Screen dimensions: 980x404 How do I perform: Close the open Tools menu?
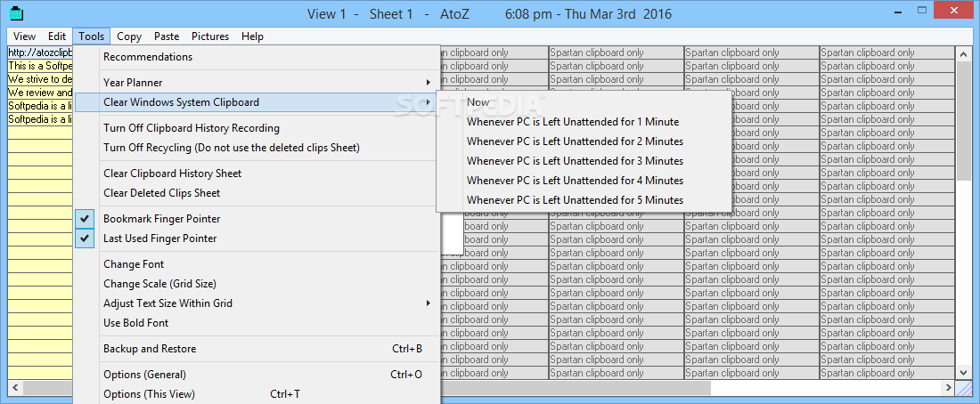(91, 36)
